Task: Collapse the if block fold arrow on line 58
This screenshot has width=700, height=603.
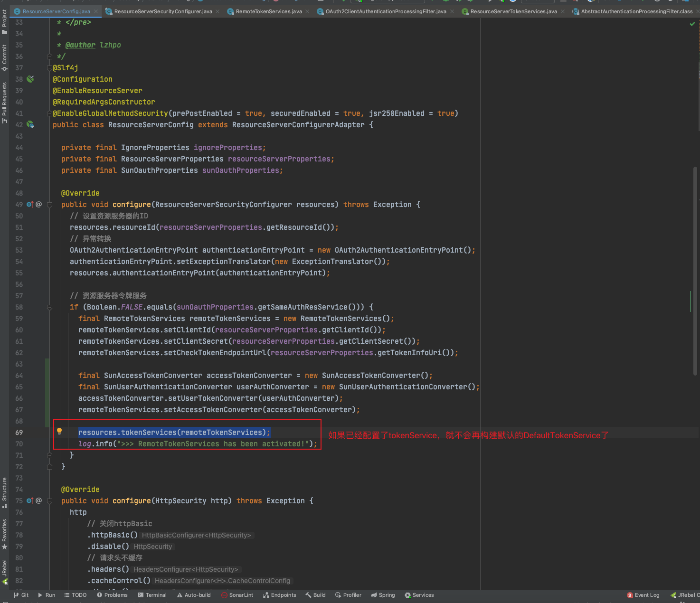Action: [49, 307]
